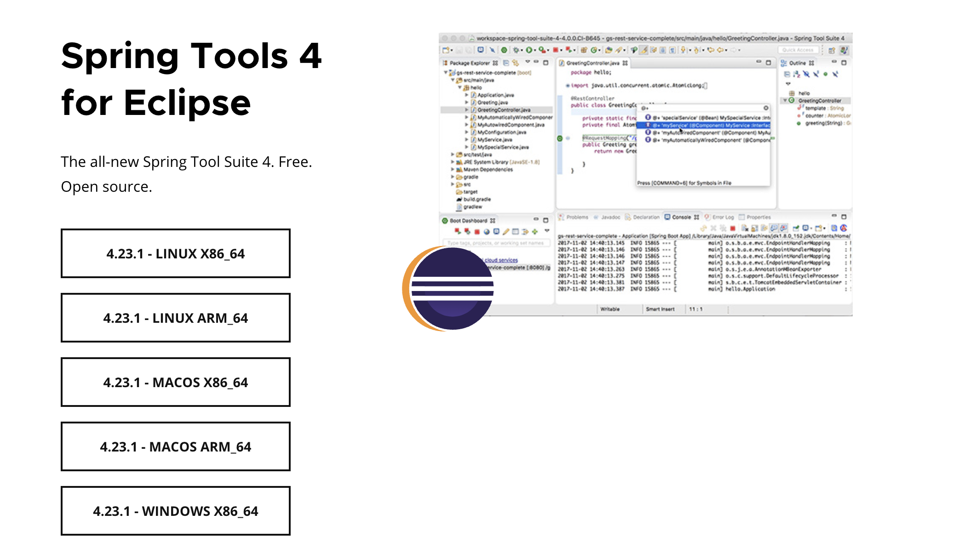Open the Console tab
The width and height of the screenshot is (975, 560).
tap(681, 217)
